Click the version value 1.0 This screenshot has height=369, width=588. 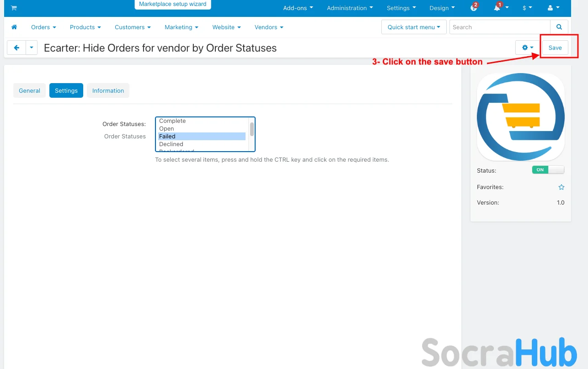click(x=561, y=203)
